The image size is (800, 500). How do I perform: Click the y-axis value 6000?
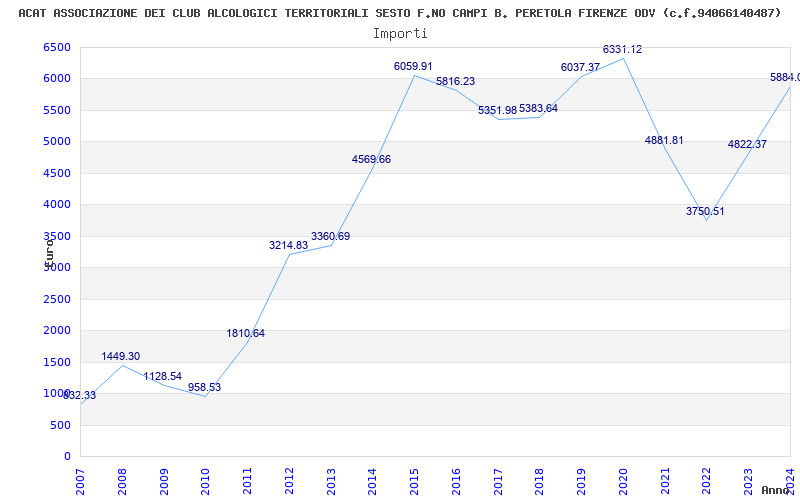tap(57, 79)
